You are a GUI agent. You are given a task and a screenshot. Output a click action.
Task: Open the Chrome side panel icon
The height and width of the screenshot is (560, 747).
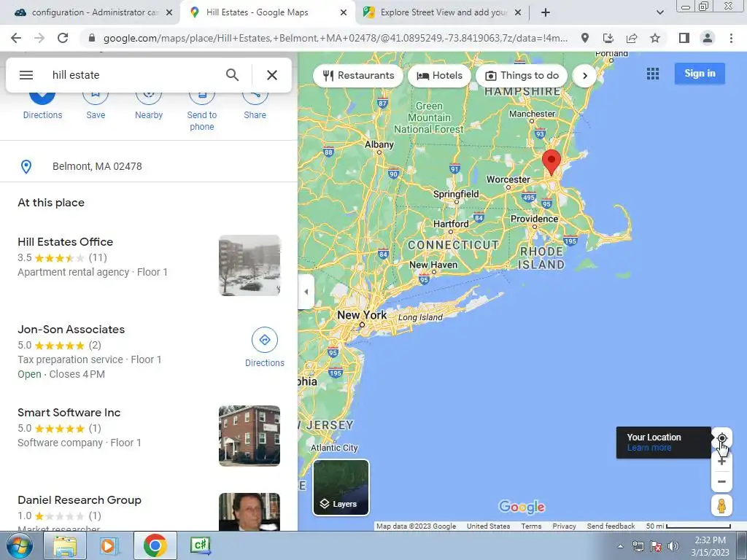684,38
